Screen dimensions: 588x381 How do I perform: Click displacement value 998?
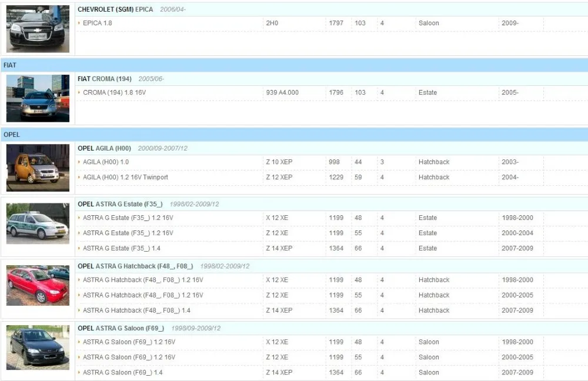tap(334, 162)
